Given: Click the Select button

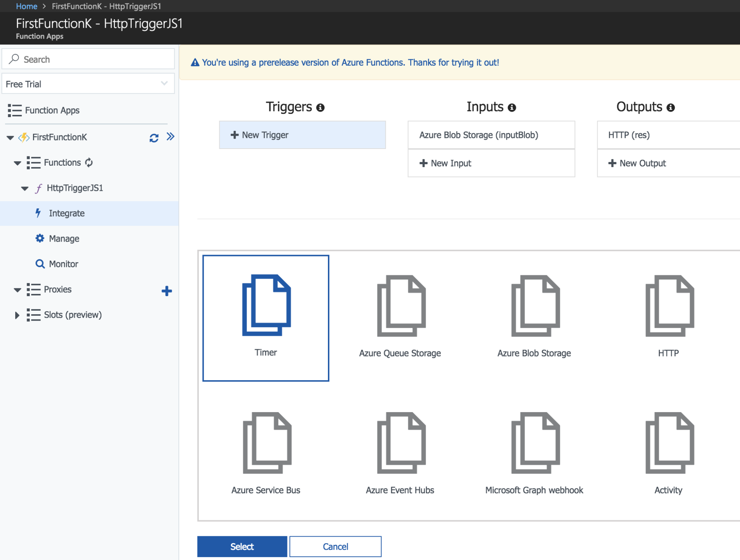Looking at the screenshot, I should [x=242, y=547].
